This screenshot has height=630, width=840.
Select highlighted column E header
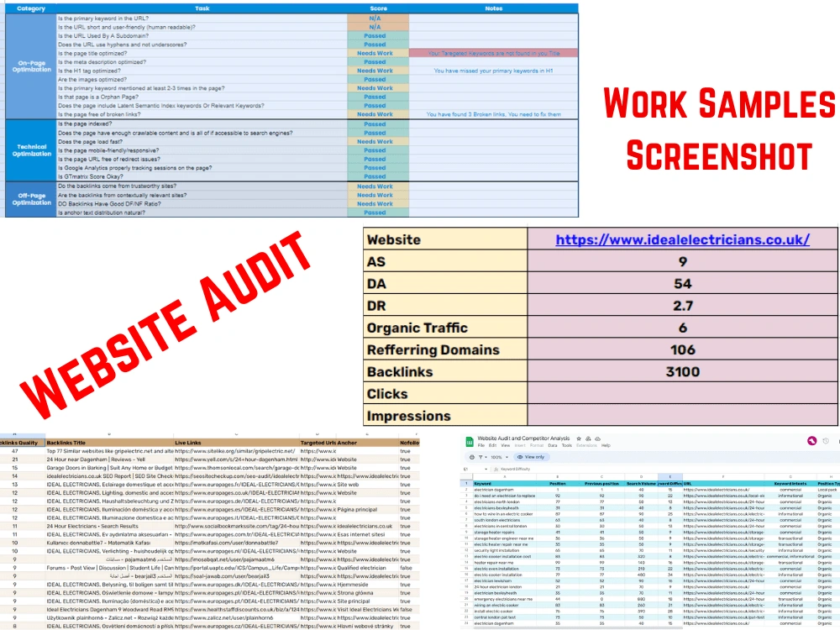click(x=670, y=476)
